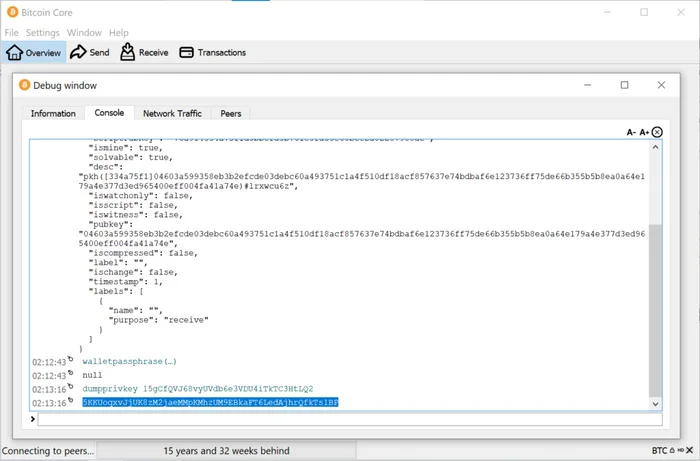Click the '"isscript": false' line

click(133, 205)
